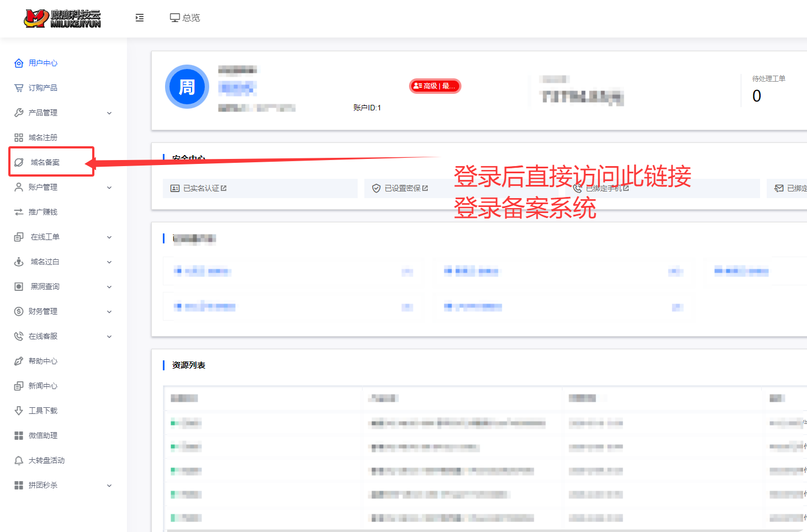This screenshot has width=807, height=532.
Task: Open the 总览 overview tab
Action: 185,18
